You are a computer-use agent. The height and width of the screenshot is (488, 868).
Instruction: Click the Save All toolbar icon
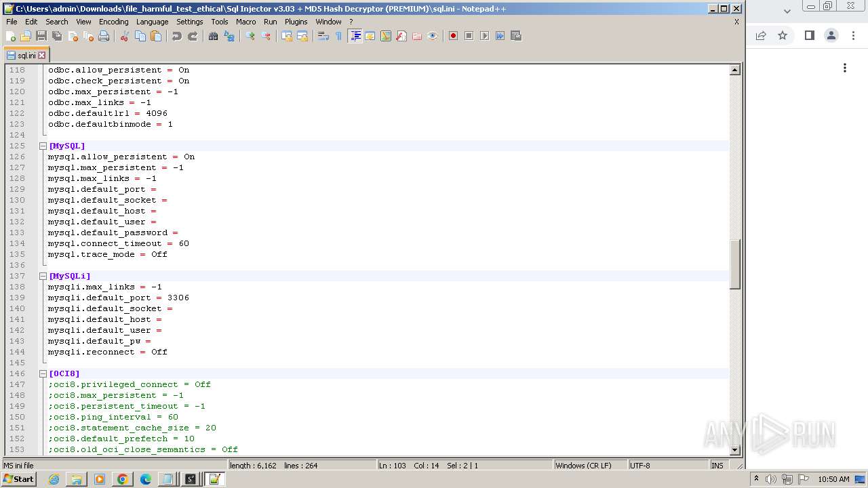pos(57,36)
